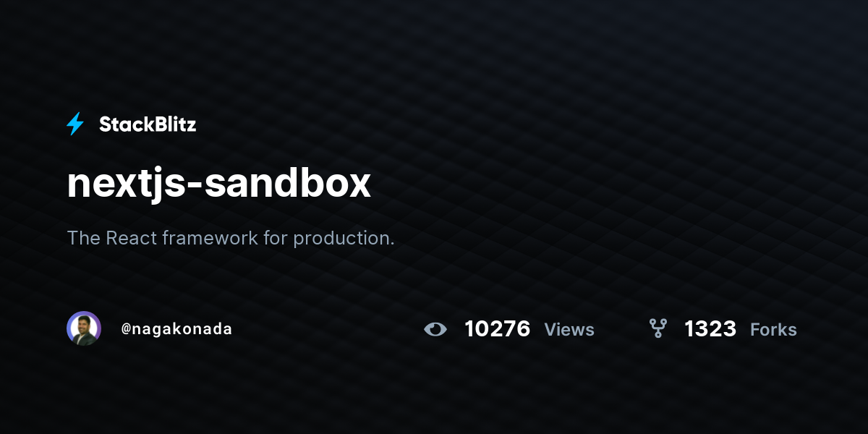Click the @ symbol before nagakonada
868x434 pixels.
[126, 329]
